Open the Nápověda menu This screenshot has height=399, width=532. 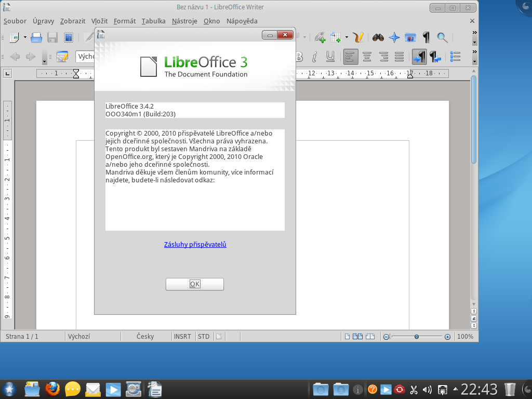(x=242, y=21)
